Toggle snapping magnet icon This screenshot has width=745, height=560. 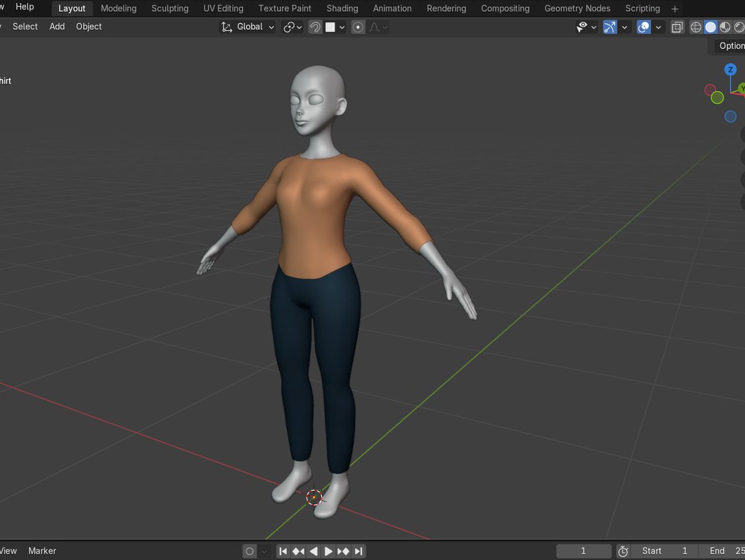click(x=315, y=27)
